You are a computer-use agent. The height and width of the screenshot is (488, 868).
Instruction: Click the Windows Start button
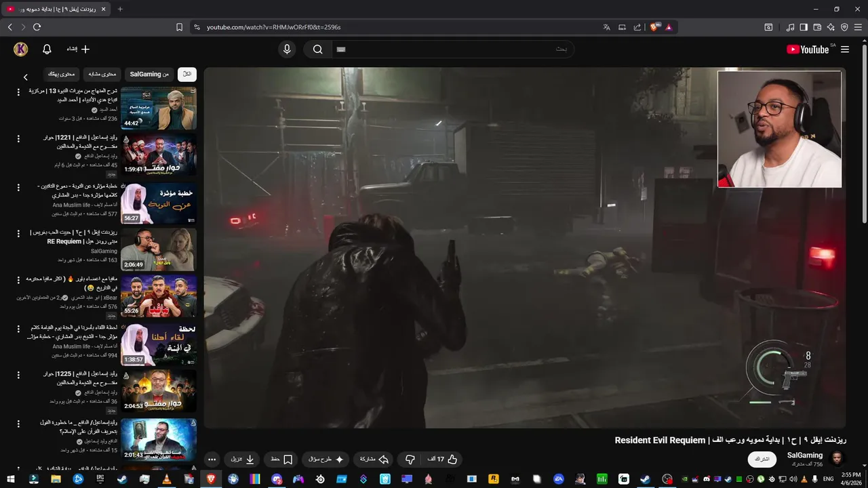(x=12, y=479)
